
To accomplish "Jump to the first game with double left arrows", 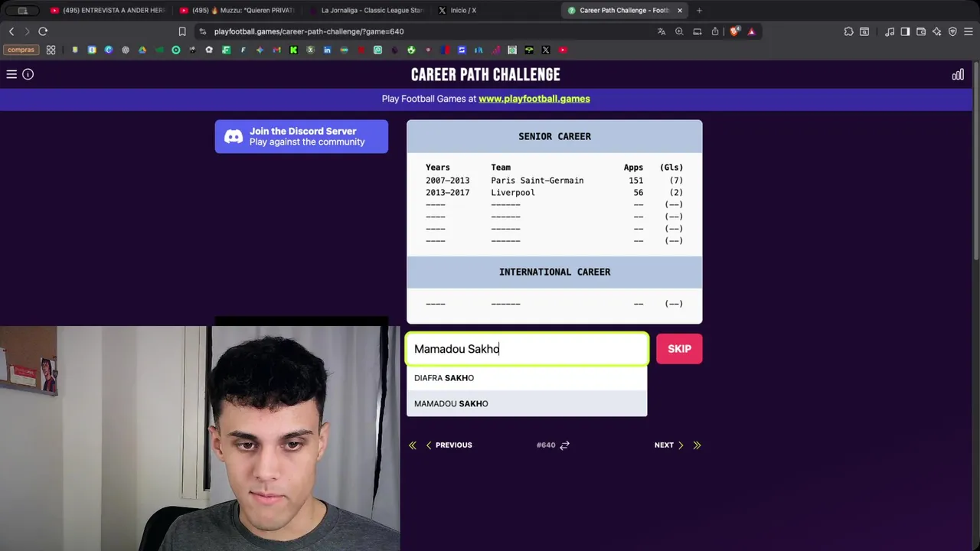I will [413, 445].
